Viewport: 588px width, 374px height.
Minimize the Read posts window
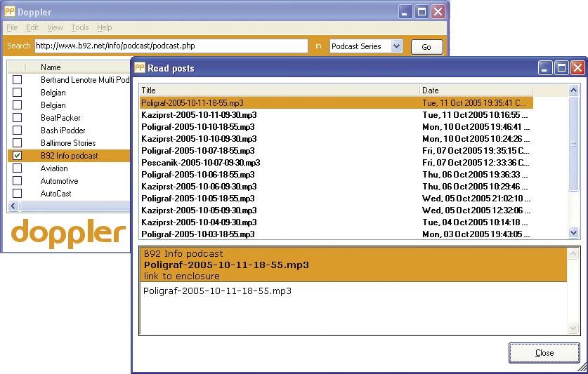click(x=545, y=68)
